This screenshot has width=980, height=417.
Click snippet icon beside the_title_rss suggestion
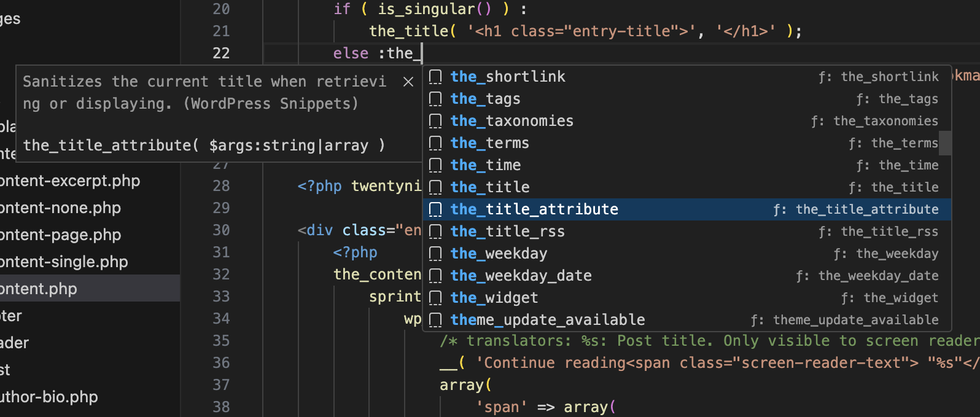coord(435,232)
